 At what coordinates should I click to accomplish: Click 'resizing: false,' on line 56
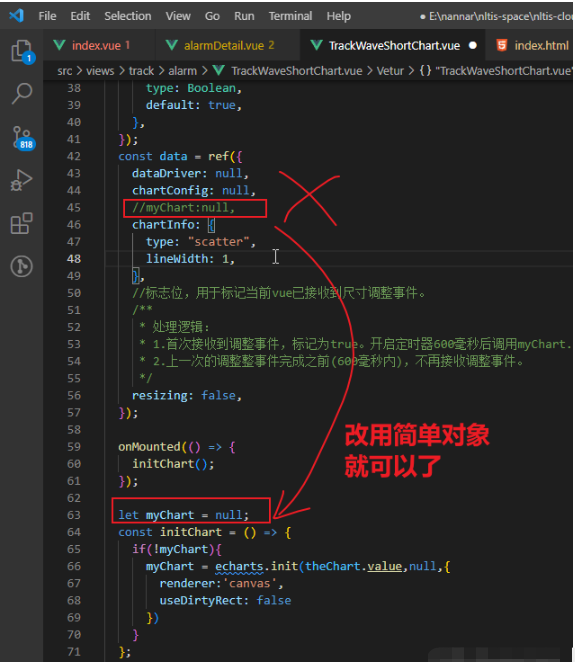(x=187, y=396)
